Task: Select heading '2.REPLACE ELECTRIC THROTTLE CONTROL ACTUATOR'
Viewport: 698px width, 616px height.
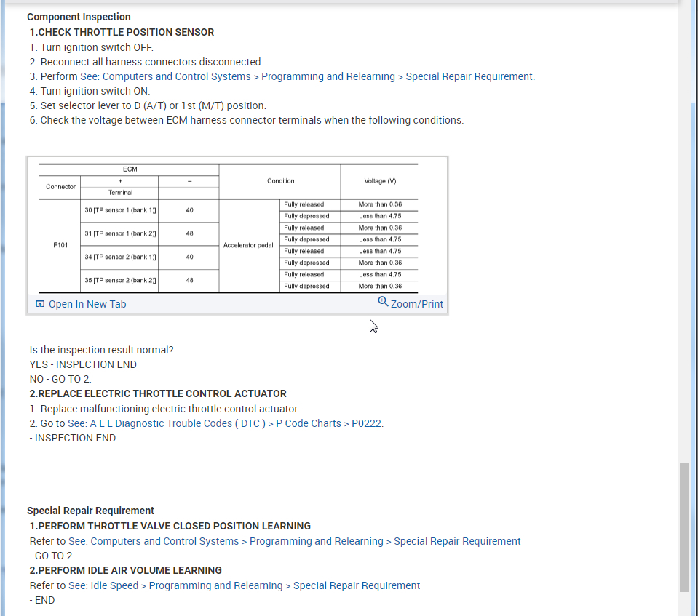Action: tap(158, 394)
